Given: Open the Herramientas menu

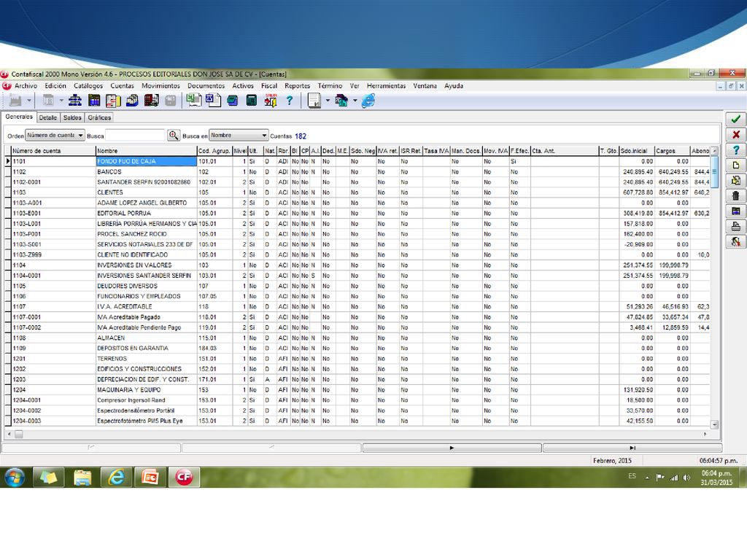Looking at the screenshot, I should 387,86.
